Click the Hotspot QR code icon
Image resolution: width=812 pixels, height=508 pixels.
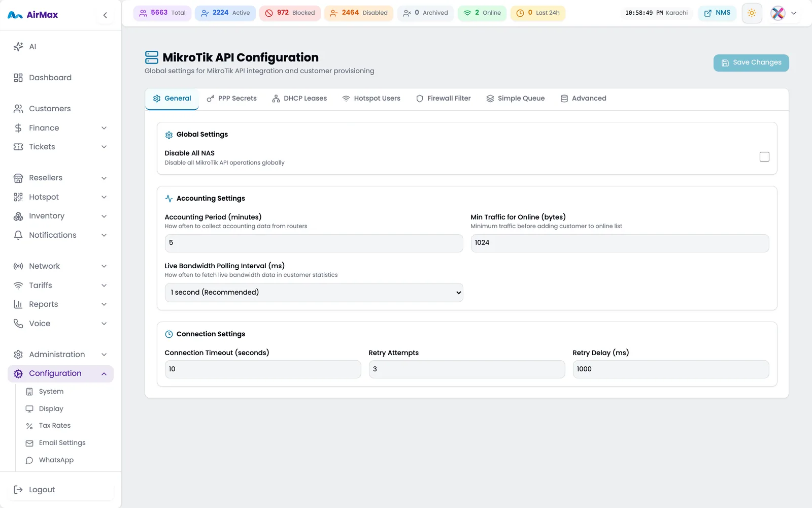[18, 197]
